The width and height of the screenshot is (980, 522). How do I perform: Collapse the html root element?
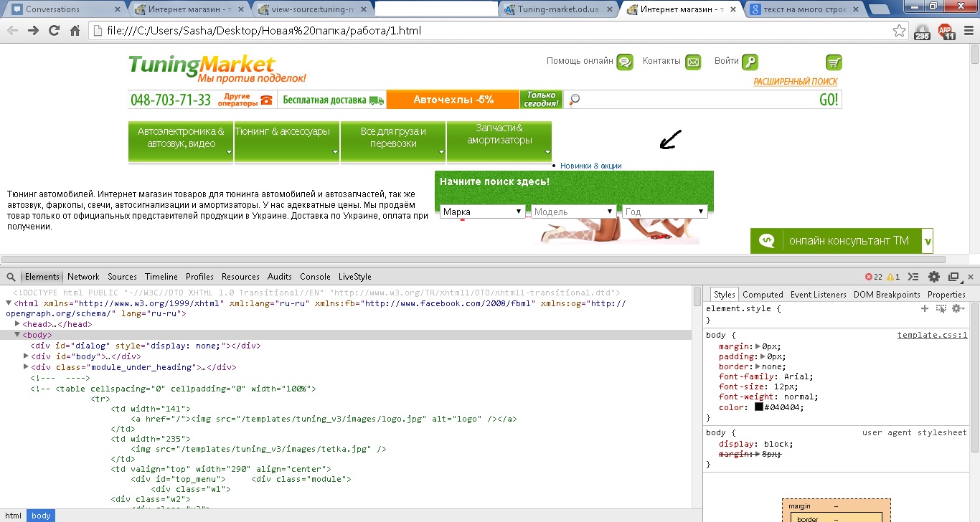tap(9, 303)
